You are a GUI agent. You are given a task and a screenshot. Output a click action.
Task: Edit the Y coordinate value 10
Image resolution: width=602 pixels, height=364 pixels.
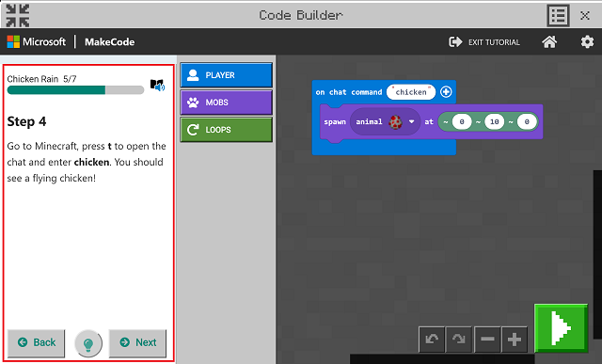coord(494,121)
